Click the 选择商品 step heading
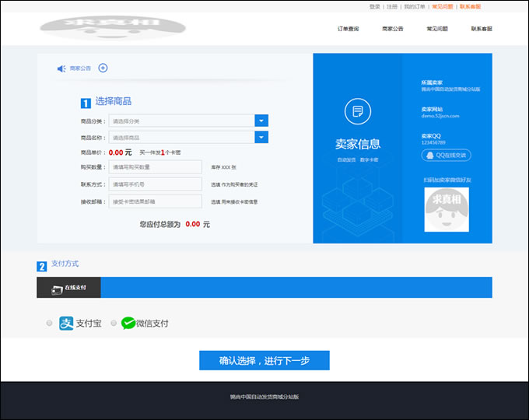This screenshot has height=420, width=529. click(x=114, y=101)
